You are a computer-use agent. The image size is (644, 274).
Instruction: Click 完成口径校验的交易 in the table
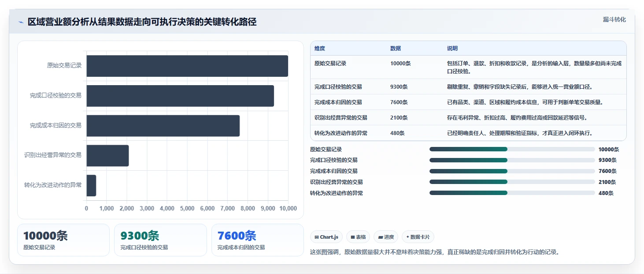tap(338, 87)
